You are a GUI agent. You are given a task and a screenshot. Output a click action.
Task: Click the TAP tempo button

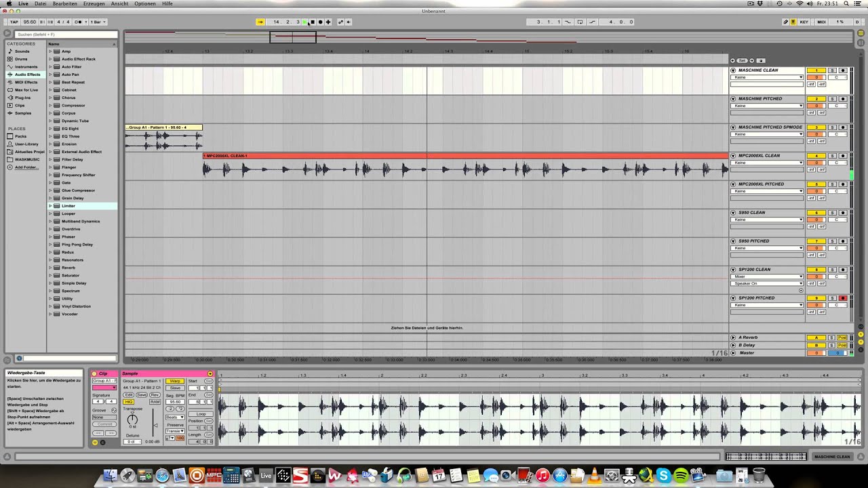click(x=14, y=22)
